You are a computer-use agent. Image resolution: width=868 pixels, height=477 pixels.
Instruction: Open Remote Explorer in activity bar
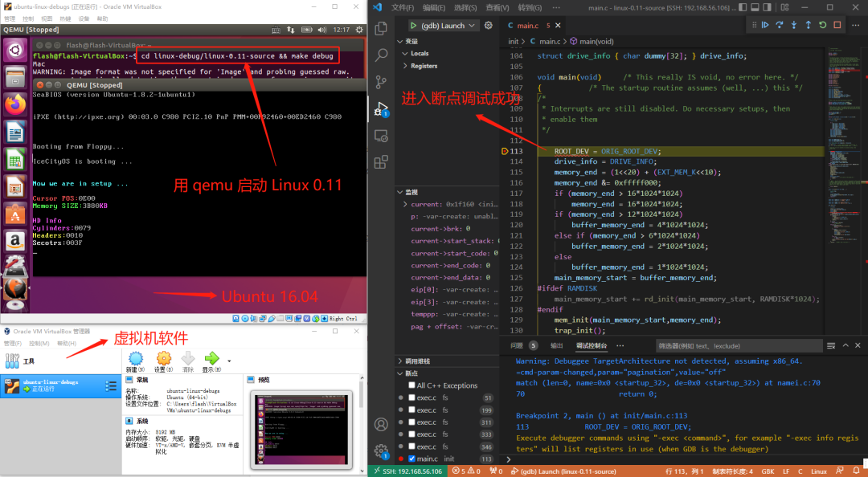click(381, 136)
